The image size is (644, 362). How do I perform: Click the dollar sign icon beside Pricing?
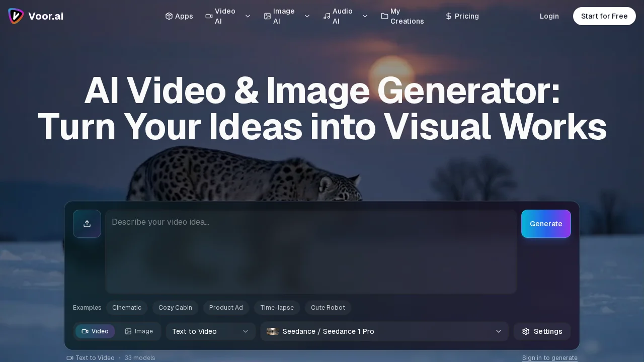point(448,16)
